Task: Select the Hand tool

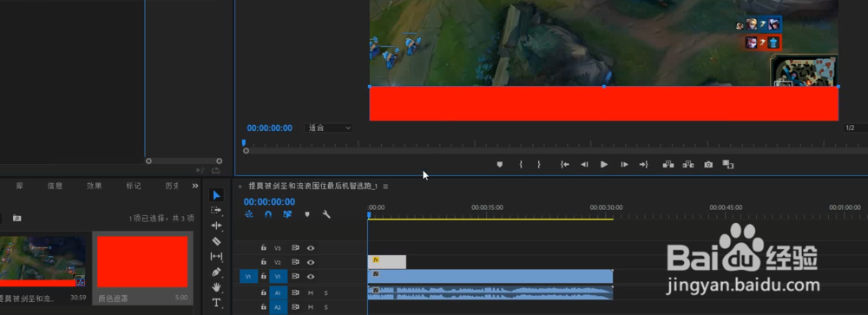Action: tap(216, 287)
